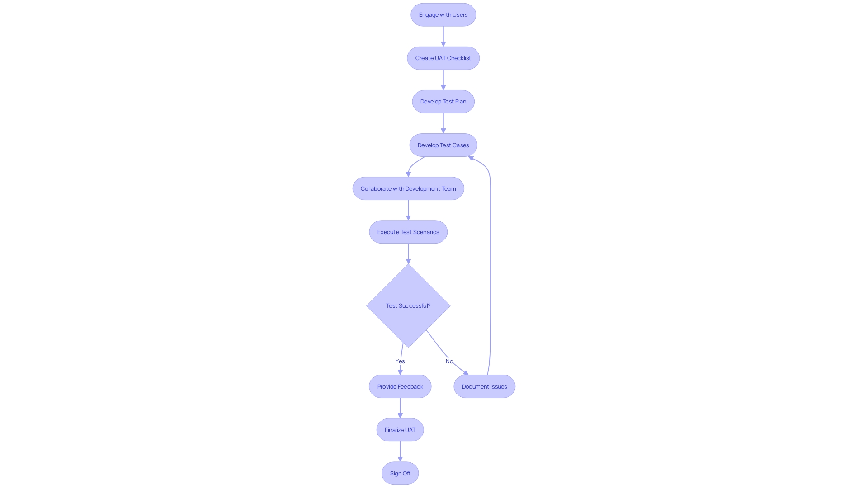Select the Provide Feedback node
The image size is (868, 488).
400,386
